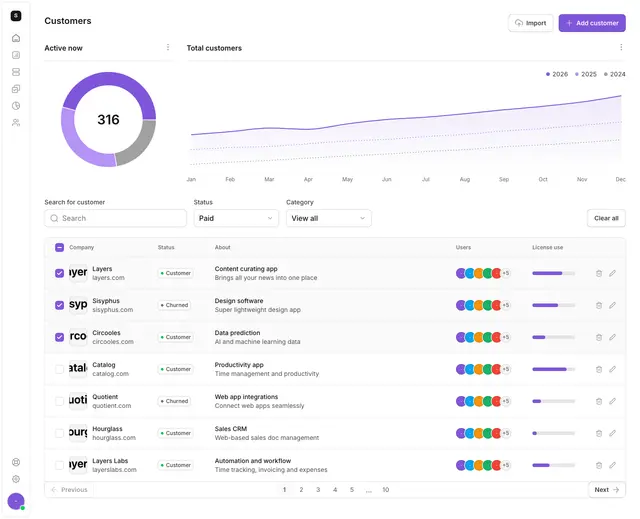Check the Hourglass row checkbox
Viewport: 640px width, 519px height.
60,433
